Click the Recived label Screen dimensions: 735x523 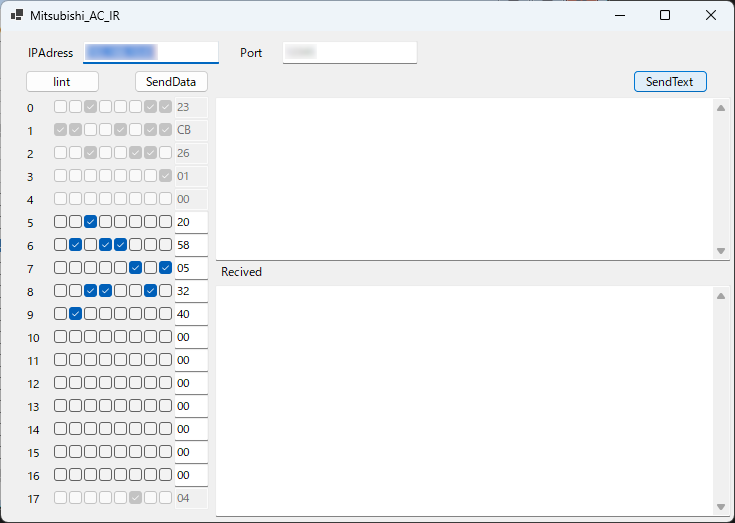click(241, 272)
